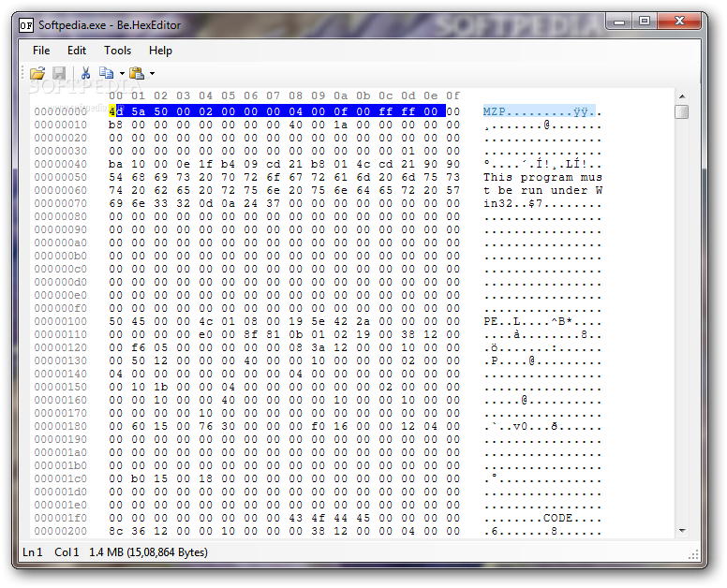Click column header 08
The width and height of the screenshot is (727, 588).
(x=295, y=96)
